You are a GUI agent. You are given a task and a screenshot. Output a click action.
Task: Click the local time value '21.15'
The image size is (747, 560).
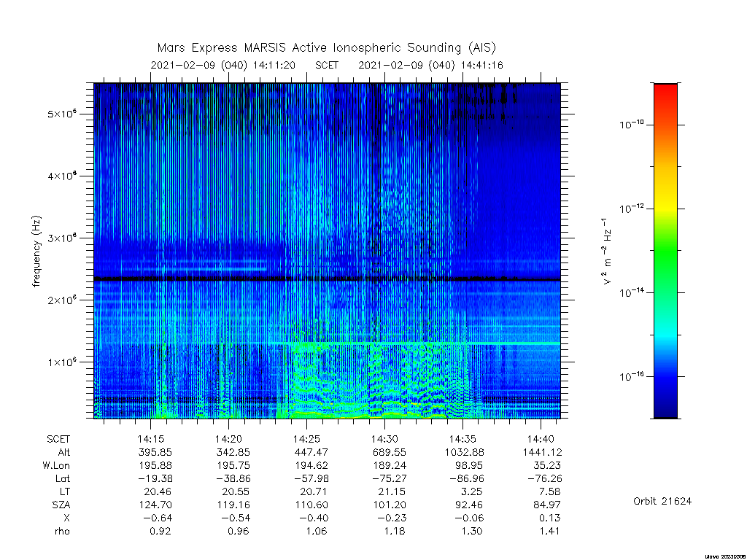[x=392, y=491]
